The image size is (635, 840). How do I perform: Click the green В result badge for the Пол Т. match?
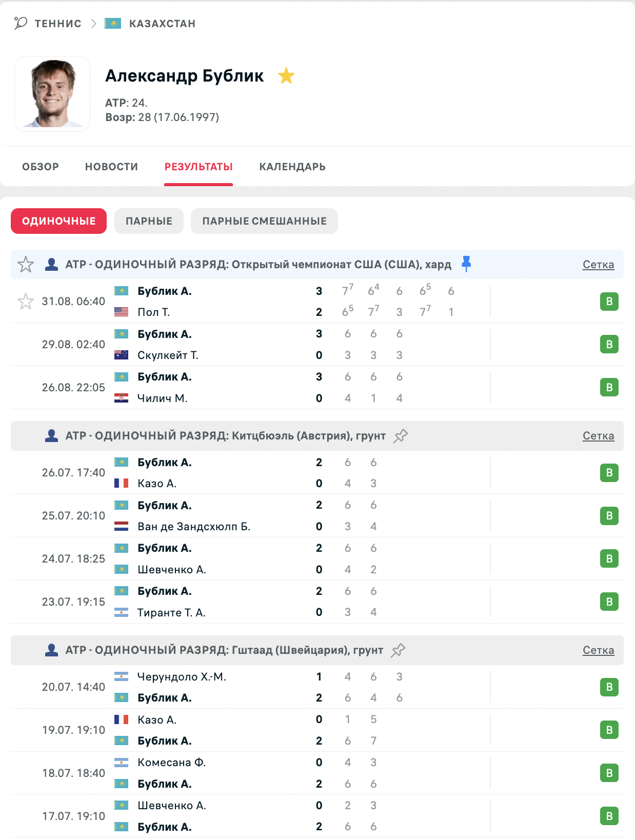[x=609, y=302]
